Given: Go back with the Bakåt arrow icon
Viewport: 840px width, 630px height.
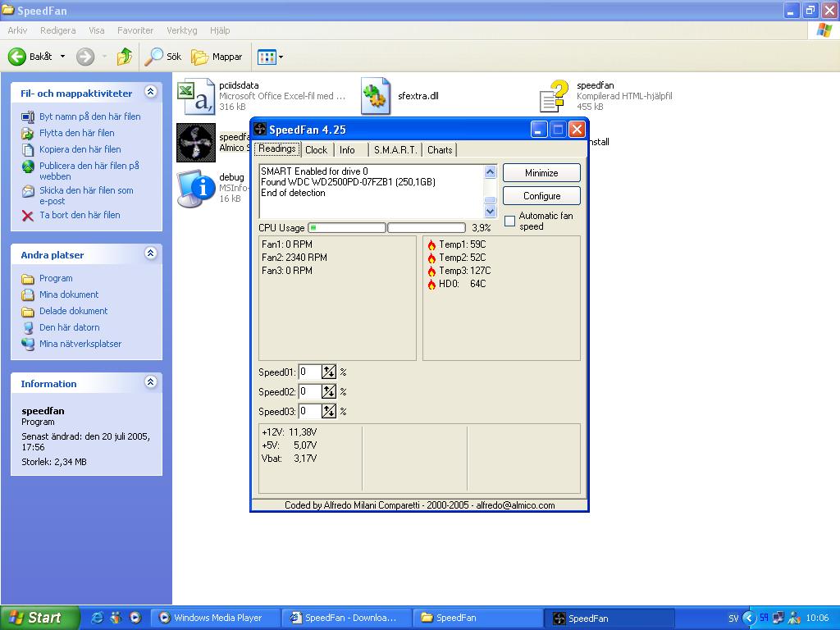Looking at the screenshot, I should 17,57.
